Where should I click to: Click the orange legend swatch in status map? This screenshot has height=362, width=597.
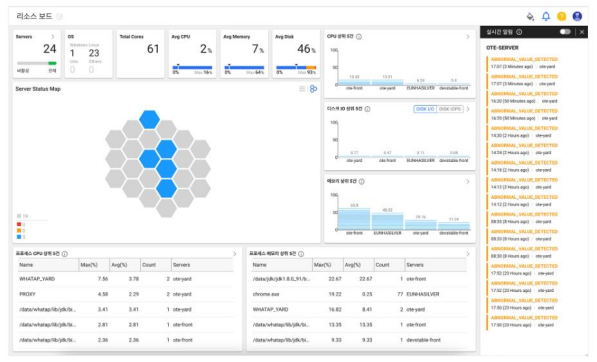point(19,231)
